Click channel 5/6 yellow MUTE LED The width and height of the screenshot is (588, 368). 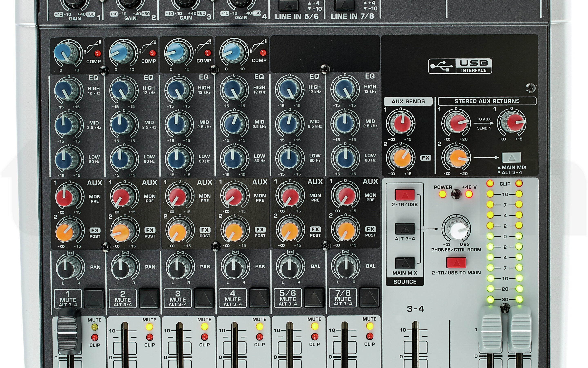pos(315,326)
